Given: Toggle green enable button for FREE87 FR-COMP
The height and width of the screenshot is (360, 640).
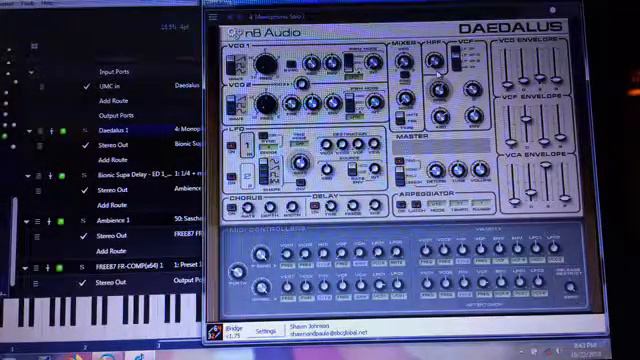Looking at the screenshot, I should point(59,268).
